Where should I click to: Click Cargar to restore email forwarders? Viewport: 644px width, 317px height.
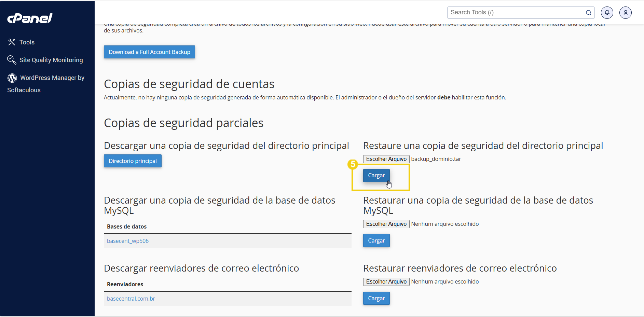(376, 298)
